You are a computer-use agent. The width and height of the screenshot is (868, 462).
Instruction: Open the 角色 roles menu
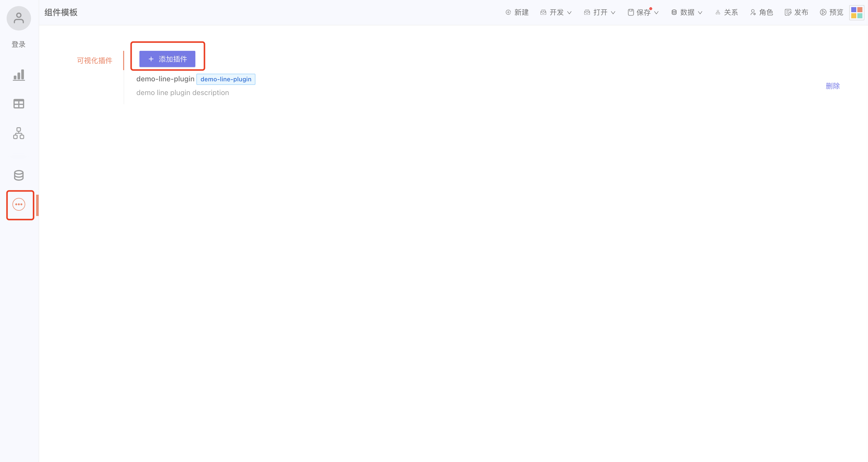pyautogui.click(x=761, y=12)
